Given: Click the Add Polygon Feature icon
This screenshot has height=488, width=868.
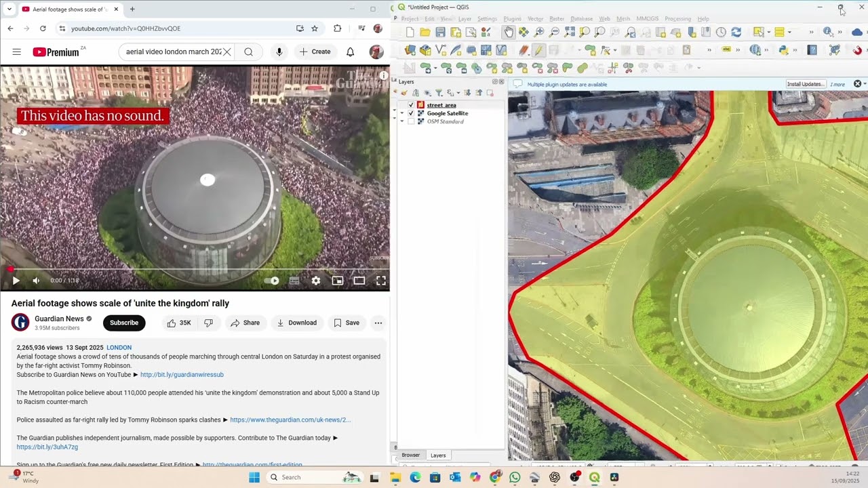Looking at the screenshot, I should point(590,49).
